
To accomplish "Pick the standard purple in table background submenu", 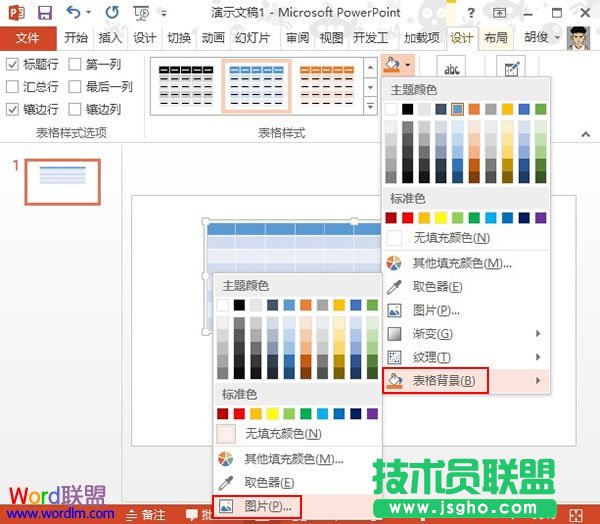I will (372, 413).
